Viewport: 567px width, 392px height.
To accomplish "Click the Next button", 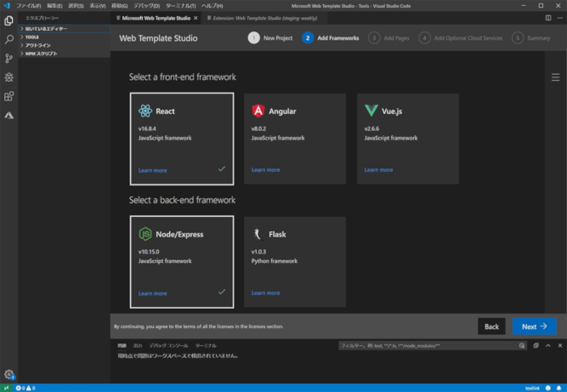I will click(x=534, y=326).
